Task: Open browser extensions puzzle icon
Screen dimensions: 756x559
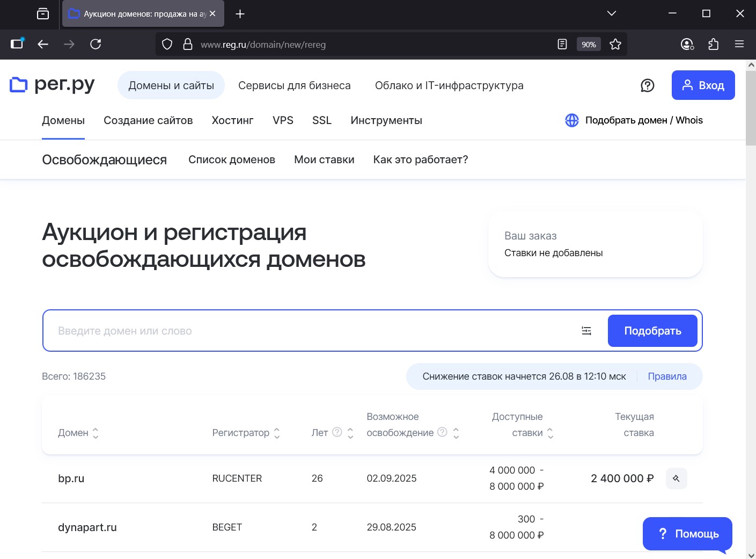Action: click(x=714, y=44)
